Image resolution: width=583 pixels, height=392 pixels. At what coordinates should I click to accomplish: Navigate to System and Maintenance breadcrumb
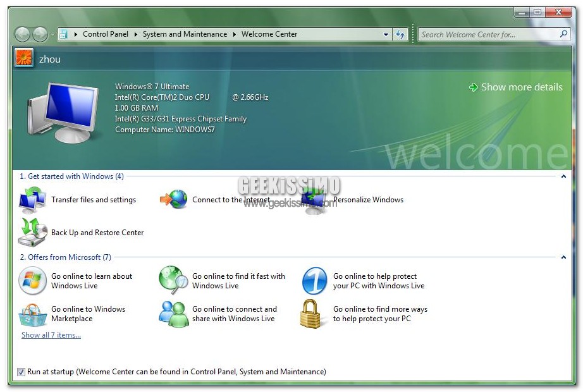point(185,34)
